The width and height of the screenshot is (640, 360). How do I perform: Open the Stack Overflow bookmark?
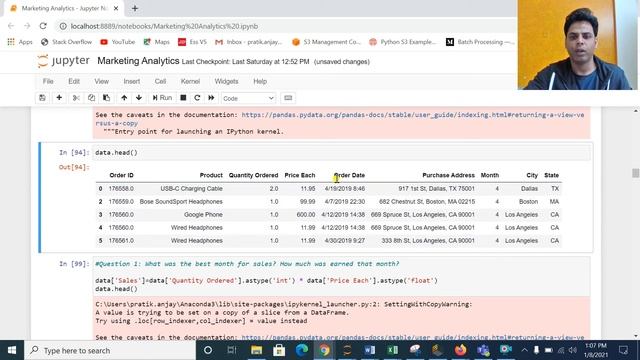pos(67,42)
